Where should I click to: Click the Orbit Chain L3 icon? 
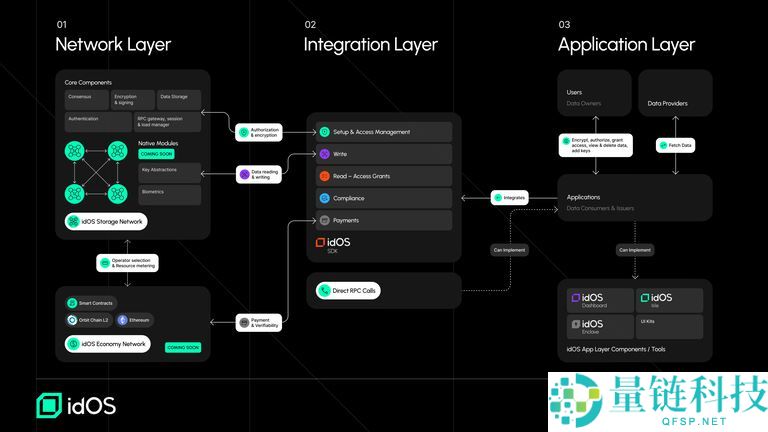click(72, 320)
